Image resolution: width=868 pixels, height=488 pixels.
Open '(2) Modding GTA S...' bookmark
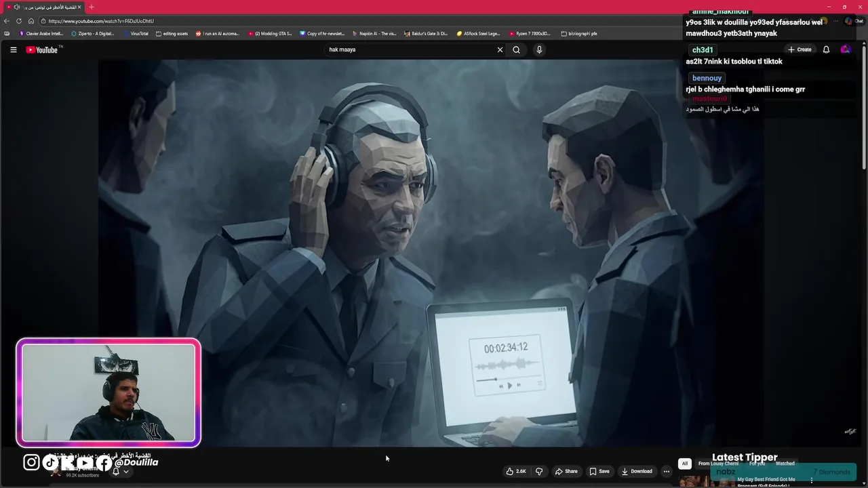(x=270, y=33)
